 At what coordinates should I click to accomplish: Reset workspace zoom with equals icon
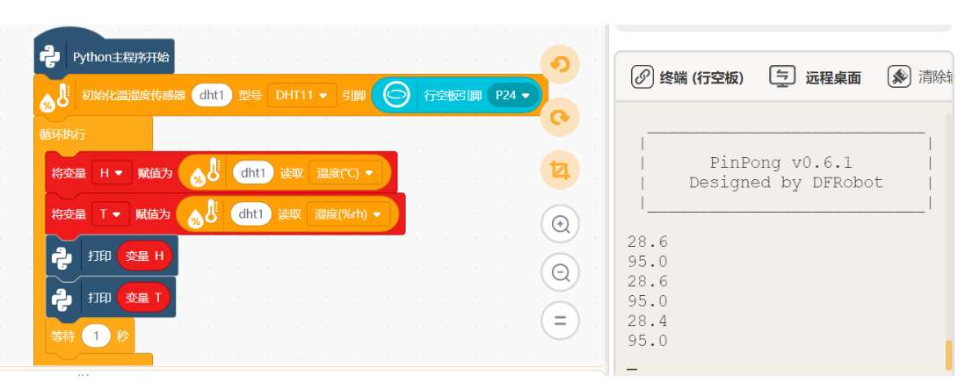(x=560, y=321)
